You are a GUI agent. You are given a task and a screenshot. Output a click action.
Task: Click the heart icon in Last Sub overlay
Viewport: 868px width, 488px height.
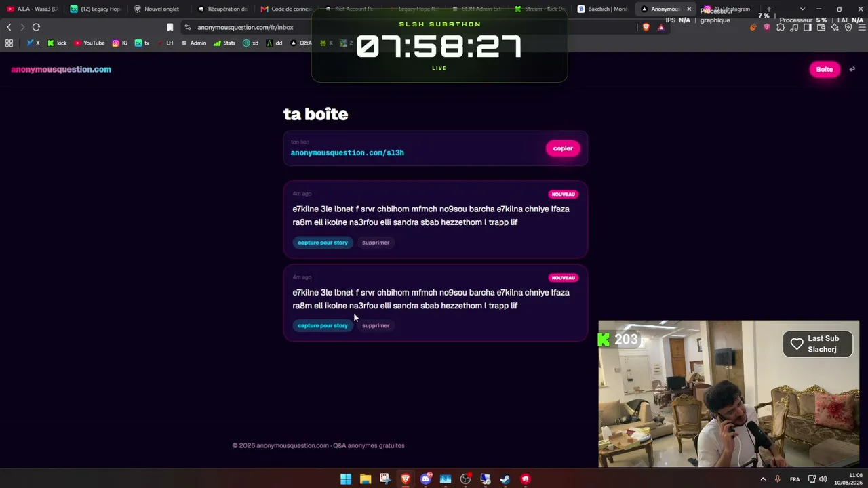coord(797,344)
